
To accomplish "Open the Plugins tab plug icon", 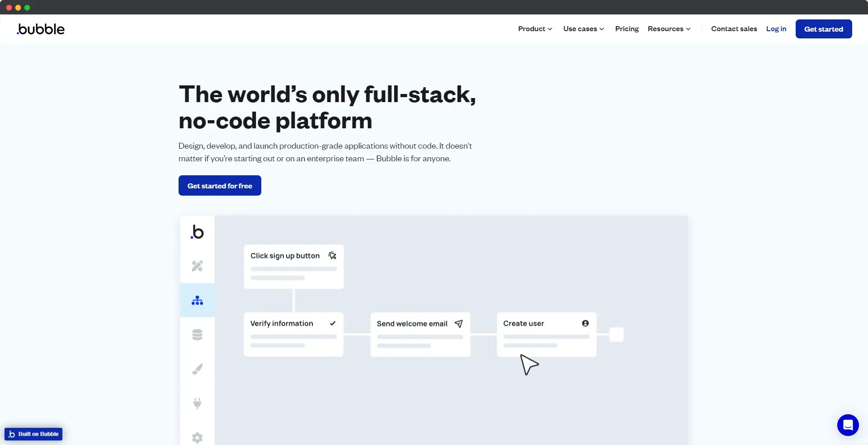I will [x=197, y=403].
